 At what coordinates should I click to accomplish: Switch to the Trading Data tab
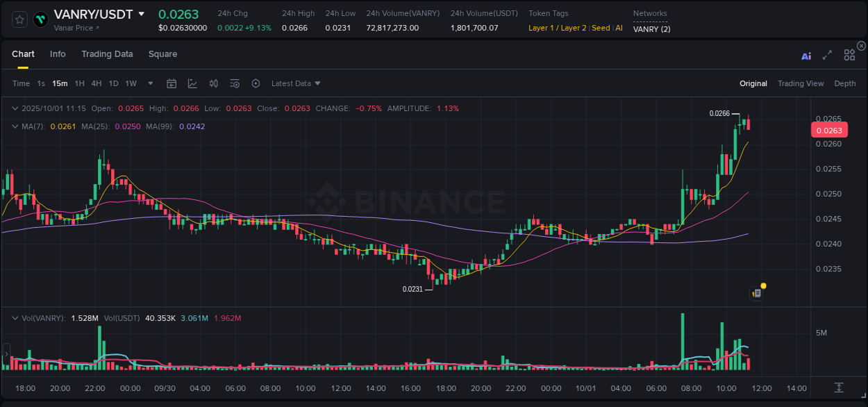point(107,54)
